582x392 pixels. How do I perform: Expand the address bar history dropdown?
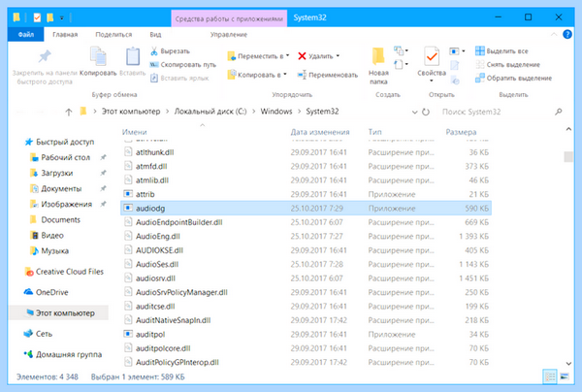414,112
